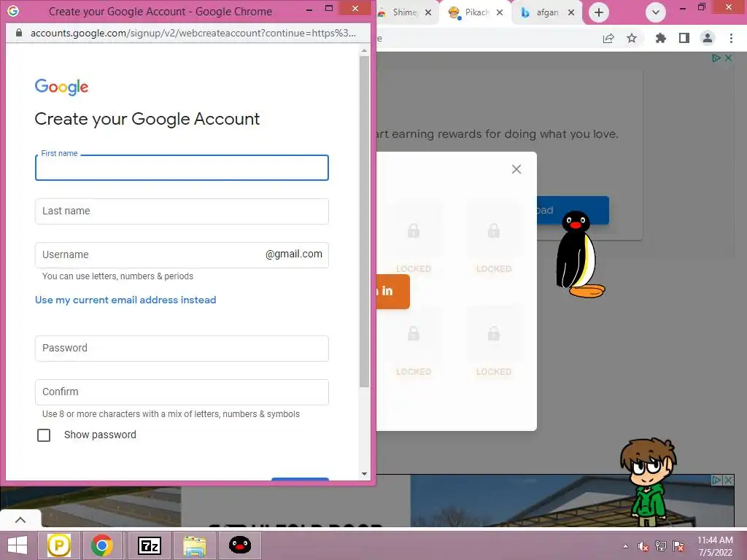Click the top-right LOCKED item in dialog
The width and height of the screenshot is (747, 560).
(x=494, y=240)
